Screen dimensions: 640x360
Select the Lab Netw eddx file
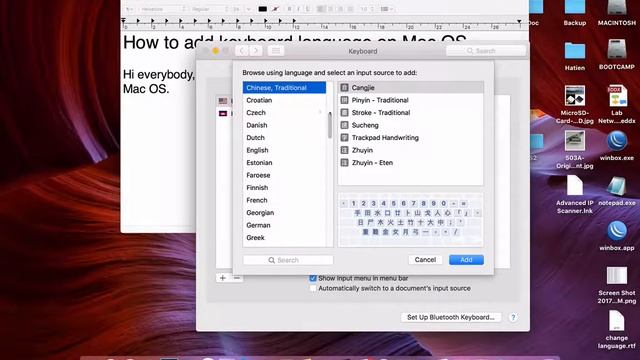coord(617,104)
